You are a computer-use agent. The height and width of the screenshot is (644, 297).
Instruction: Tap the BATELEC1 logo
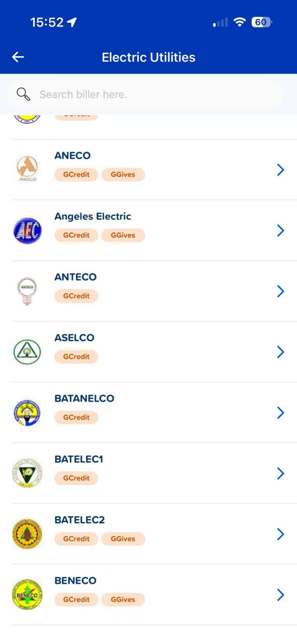27,473
